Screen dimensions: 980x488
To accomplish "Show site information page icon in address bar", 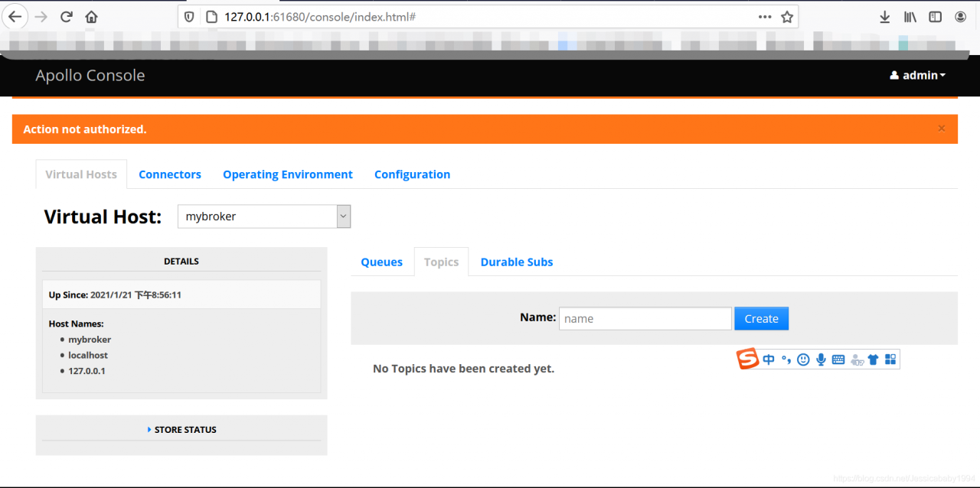I will click(x=212, y=17).
